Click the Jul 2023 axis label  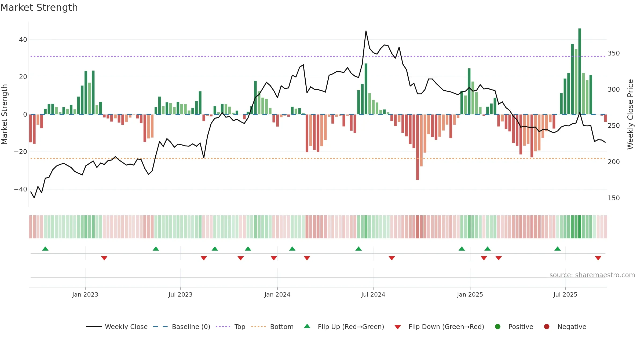pyautogui.click(x=180, y=295)
